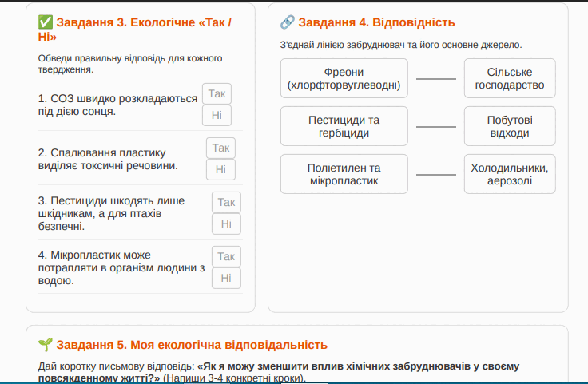Click the heading 'Завдання 3. Екологічне «Так / Ні»'
Screen dimensions: 588x384
pos(135,30)
